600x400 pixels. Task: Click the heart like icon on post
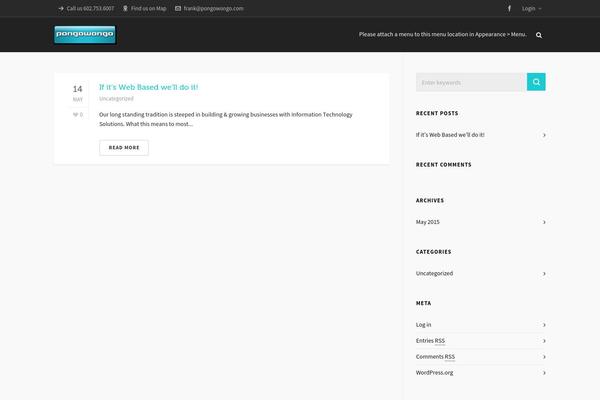click(75, 114)
